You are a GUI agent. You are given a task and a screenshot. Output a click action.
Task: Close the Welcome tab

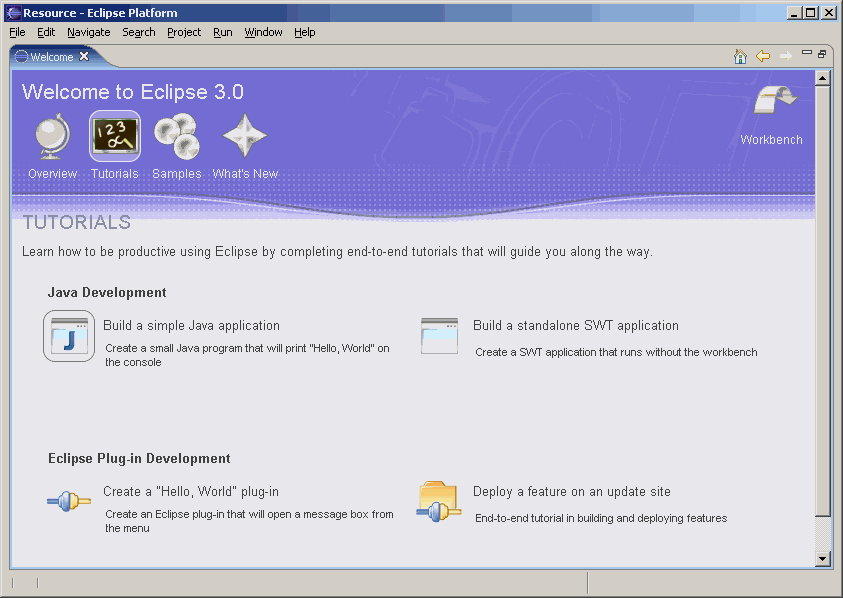point(84,56)
